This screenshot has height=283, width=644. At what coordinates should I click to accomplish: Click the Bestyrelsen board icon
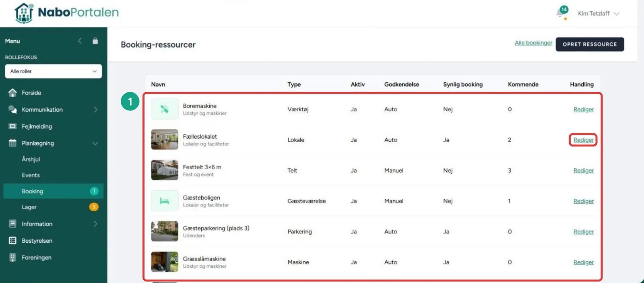tap(12, 241)
